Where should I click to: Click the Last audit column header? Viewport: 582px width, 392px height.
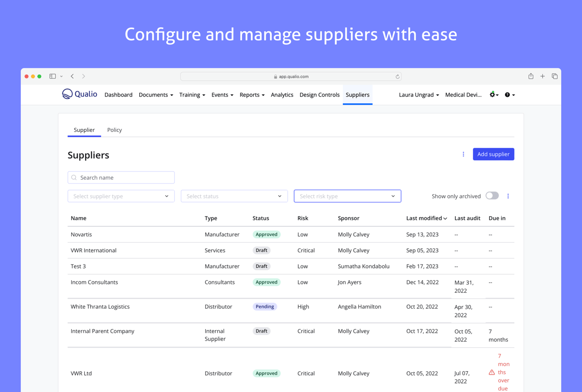tap(468, 219)
